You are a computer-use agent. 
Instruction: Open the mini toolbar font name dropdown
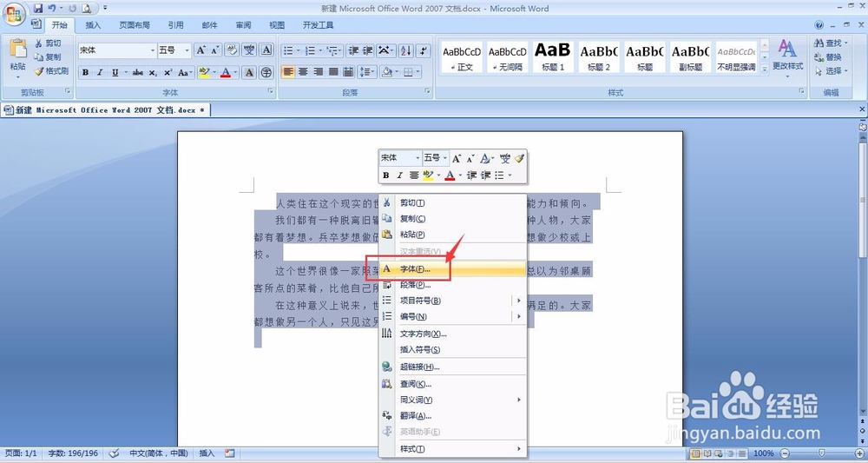click(418, 158)
